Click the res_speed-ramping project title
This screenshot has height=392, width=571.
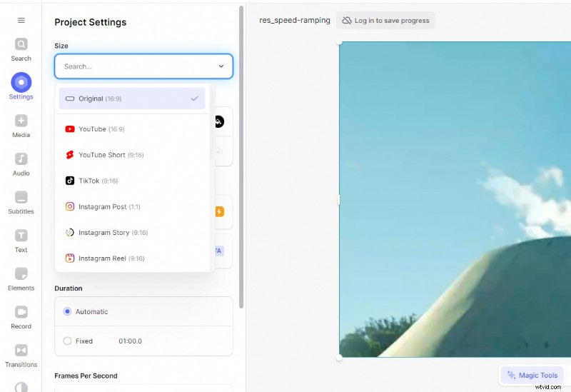click(x=295, y=21)
